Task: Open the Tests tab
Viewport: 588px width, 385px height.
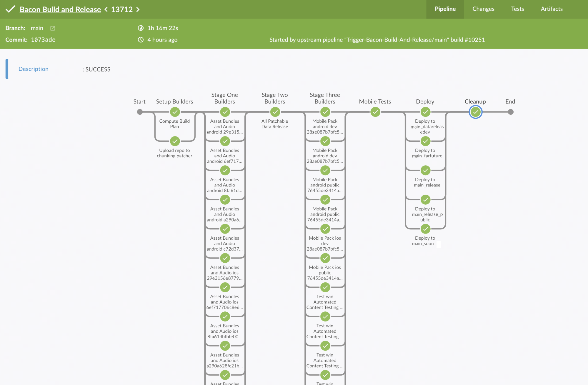Action: [x=517, y=9]
